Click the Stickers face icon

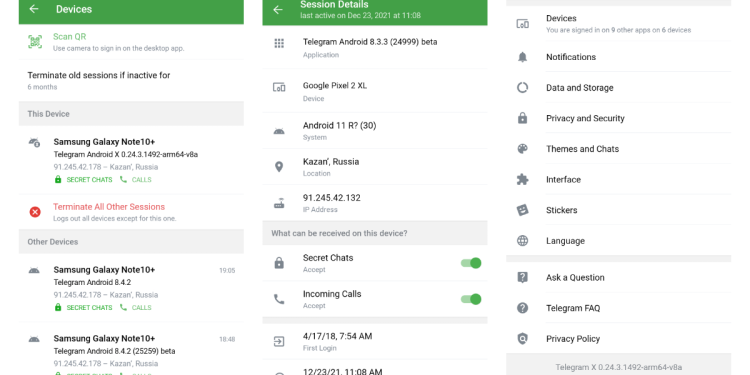click(x=522, y=210)
